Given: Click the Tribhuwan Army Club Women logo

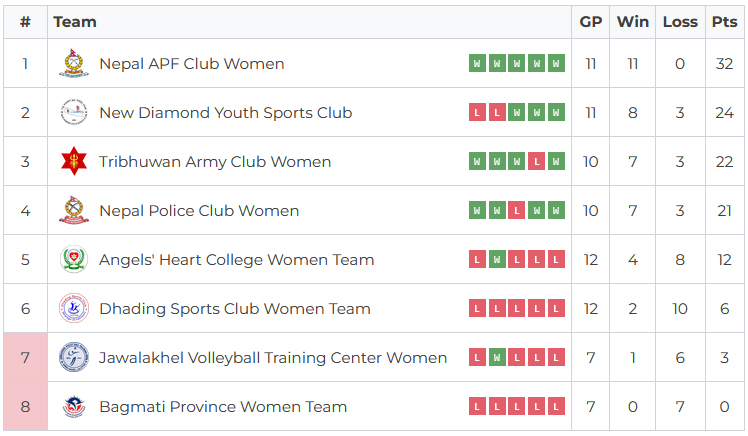Looking at the screenshot, I should 73,162.
